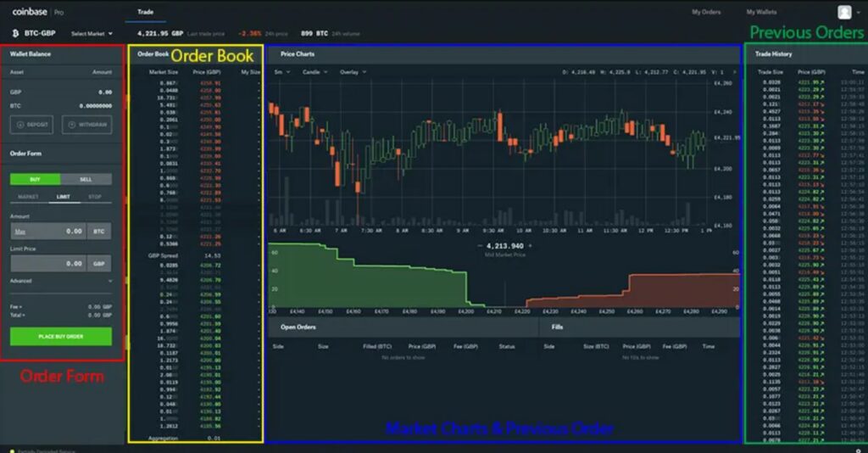Expand the Advanced order options
Image resolution: width=868 pixels, height=453 pixels.
(x=60, y=280)
